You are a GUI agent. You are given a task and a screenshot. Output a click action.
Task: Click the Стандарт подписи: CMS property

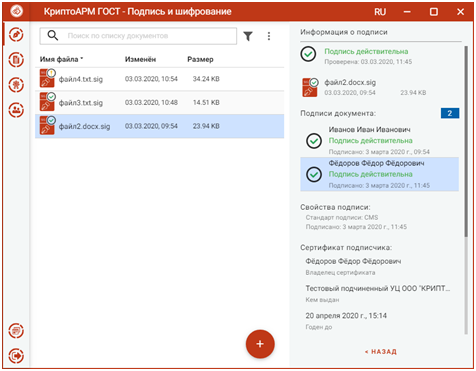coord(342,217)
